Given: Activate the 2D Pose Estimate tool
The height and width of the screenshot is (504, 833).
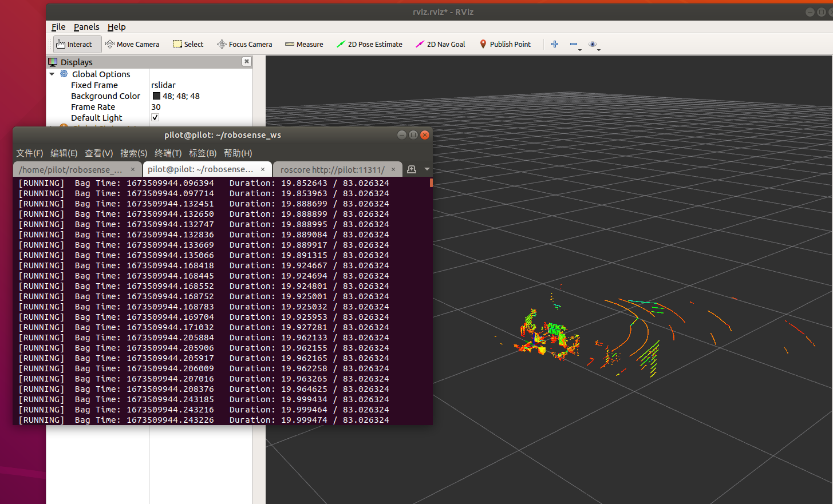Looking at the screenshot, I should (x=369, y=44).
